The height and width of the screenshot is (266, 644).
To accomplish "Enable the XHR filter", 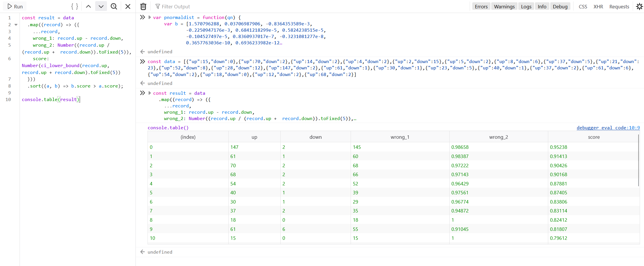I will pos(598,6).
